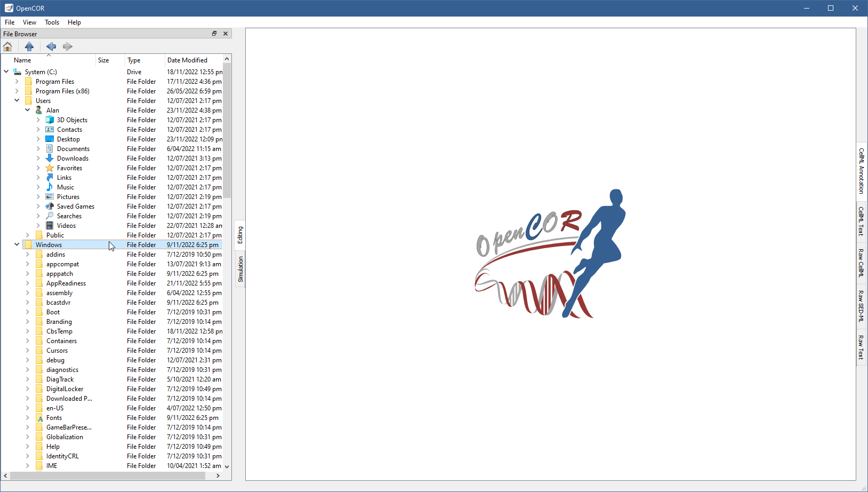Select the Music folder icon
The width and height of the screenshot is (868, 492).
tap(50, 187)
